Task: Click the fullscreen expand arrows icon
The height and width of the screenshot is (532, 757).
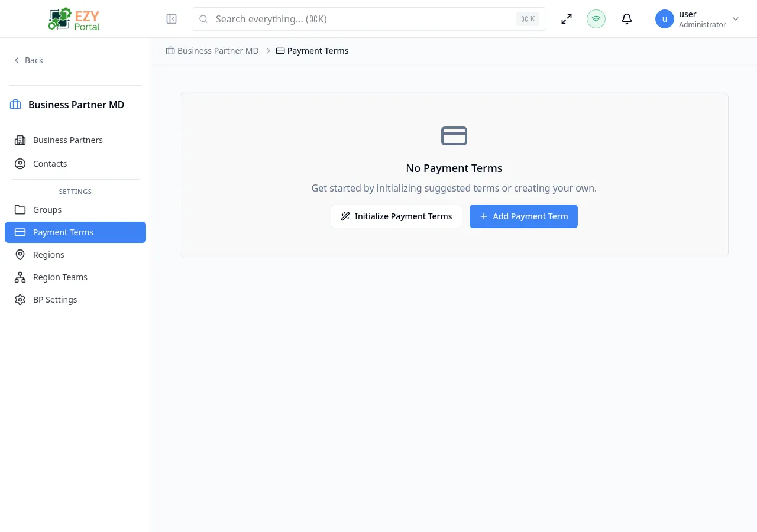Action: click(x=567, y=19)
